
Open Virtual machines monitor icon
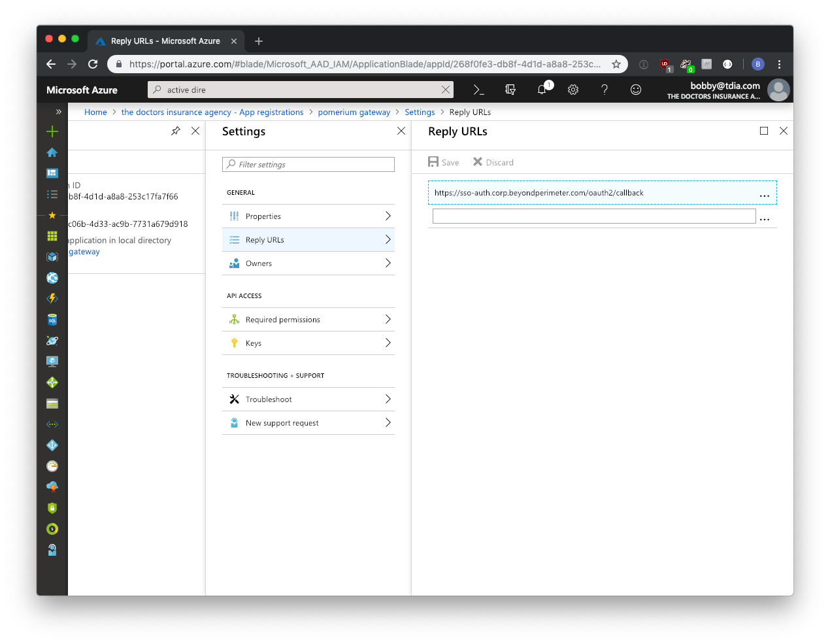52,362
